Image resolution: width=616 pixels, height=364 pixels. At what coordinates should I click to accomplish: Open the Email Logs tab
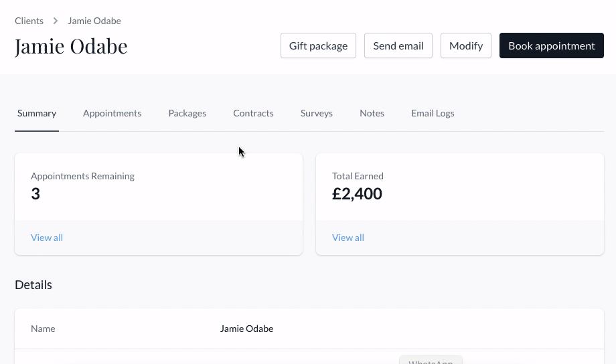point(433,113)
